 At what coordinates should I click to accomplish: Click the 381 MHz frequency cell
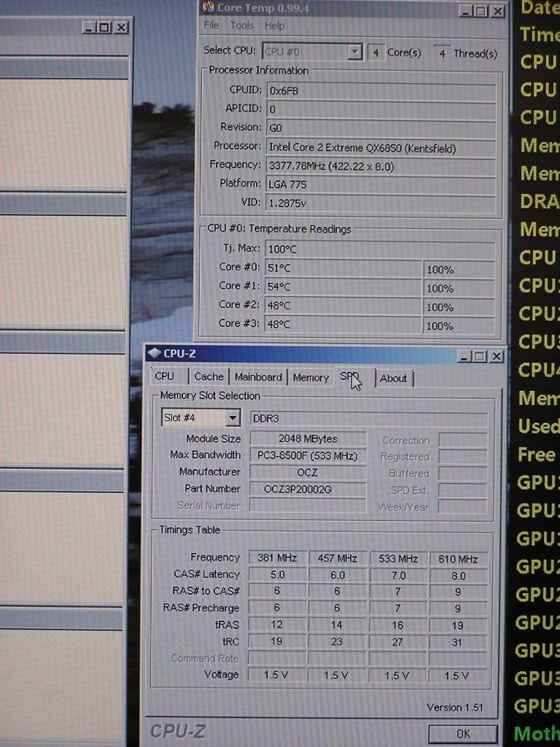pos(277,558)
